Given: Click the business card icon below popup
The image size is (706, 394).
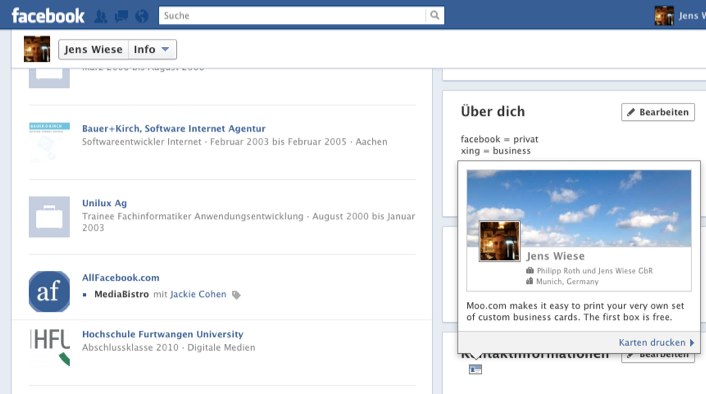Looking at the screenshot, I should [475, 370].
